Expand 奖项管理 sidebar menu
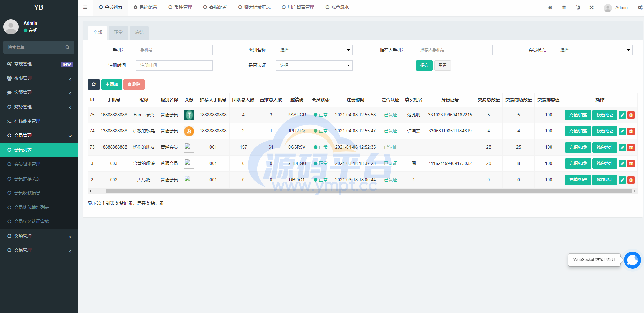The height and width of the screenshot is (313, 644). point(39,236)
